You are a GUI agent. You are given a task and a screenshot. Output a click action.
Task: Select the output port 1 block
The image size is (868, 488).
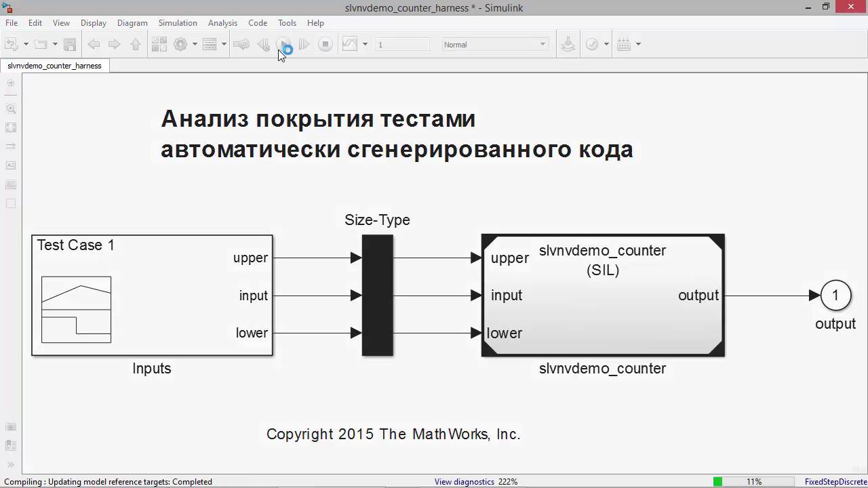tap(835, 295)
